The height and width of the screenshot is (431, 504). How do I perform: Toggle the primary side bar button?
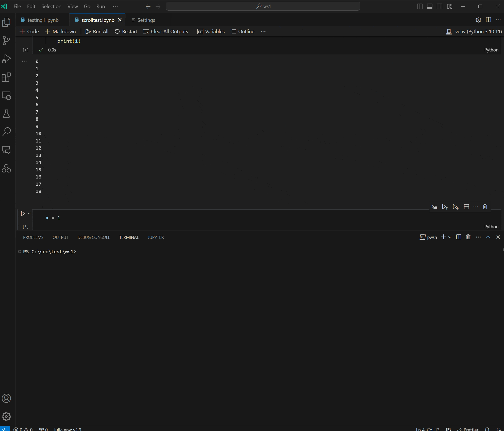[419, 6]
